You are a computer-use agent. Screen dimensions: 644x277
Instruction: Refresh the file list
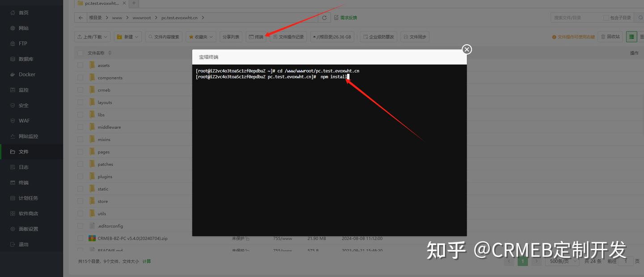click(324, 17)
